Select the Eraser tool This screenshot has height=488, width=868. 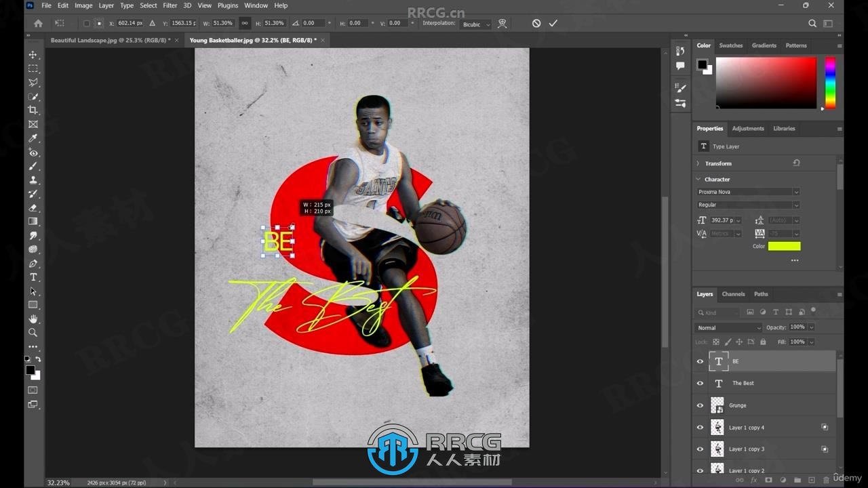point(33,208)
